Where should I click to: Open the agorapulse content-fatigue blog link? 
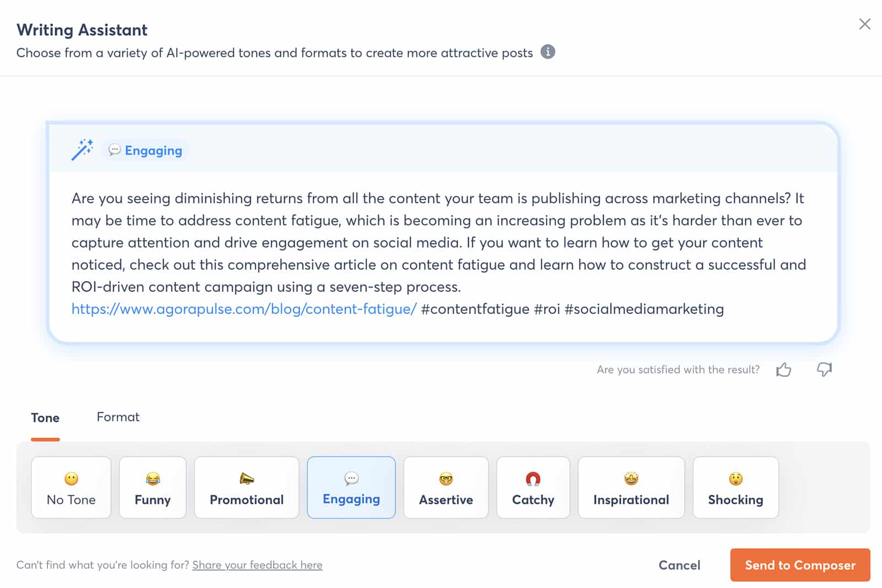pyautogui.click(x=244, y=309)
